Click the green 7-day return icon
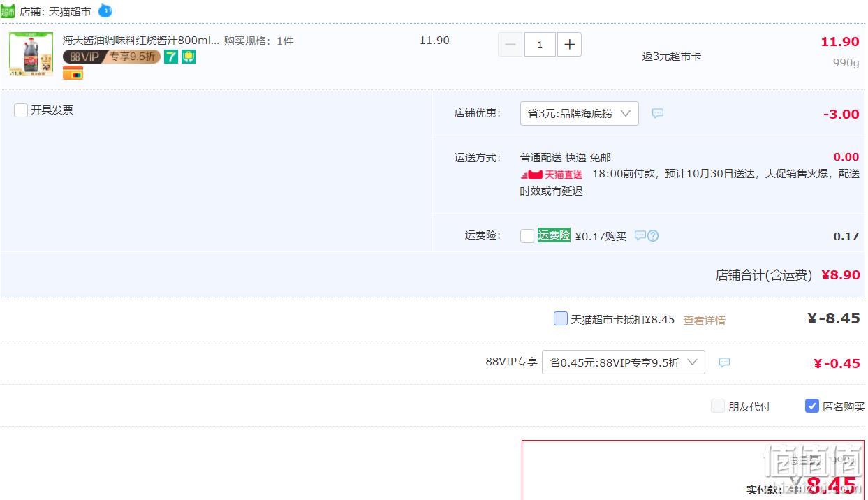The width and height of the screenshot is (868, 500). [171, 57]
